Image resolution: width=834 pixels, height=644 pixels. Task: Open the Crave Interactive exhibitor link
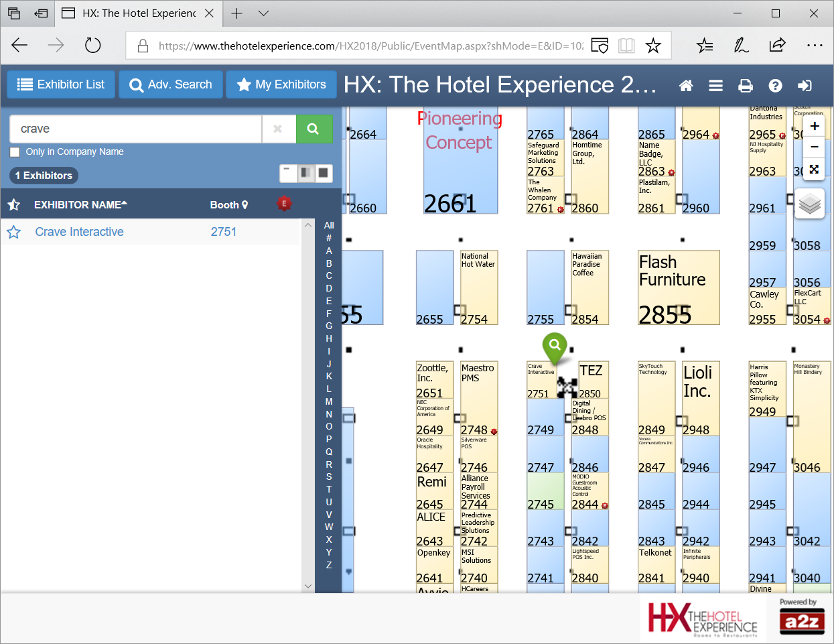tap(79, 232)
